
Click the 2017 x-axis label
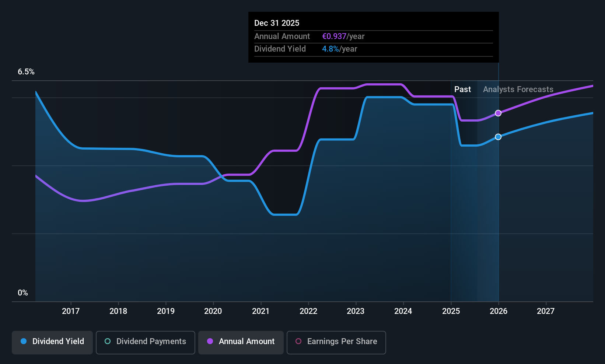(x=71, y=311)
